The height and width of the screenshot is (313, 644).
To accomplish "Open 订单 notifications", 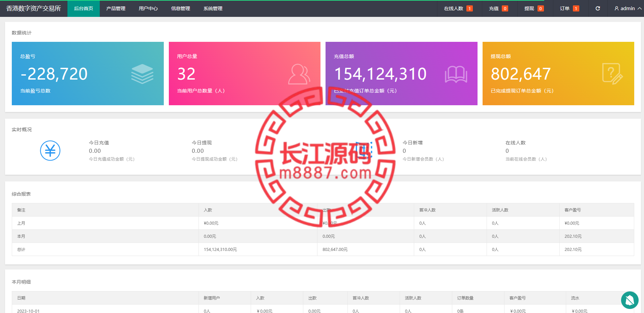I will click(x=570, y=8).
